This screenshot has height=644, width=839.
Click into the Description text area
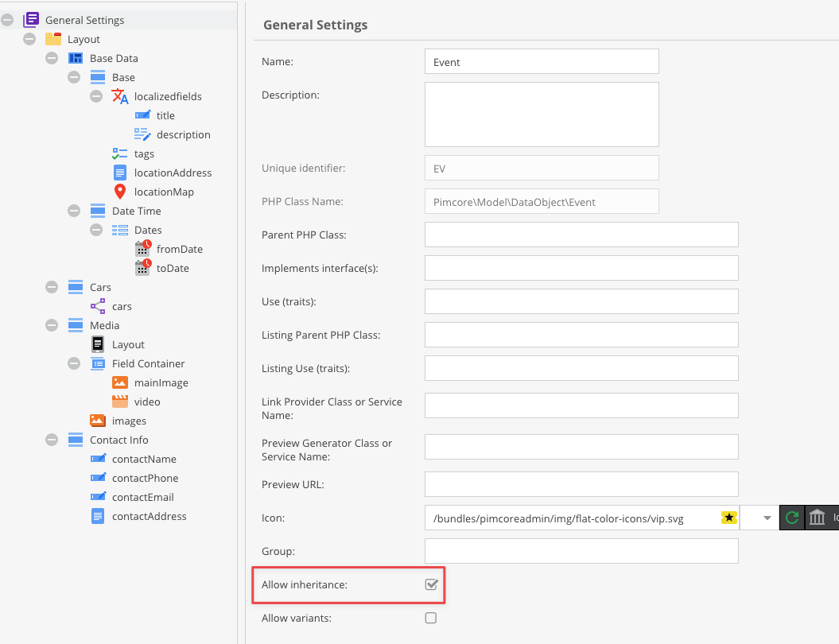542,114
